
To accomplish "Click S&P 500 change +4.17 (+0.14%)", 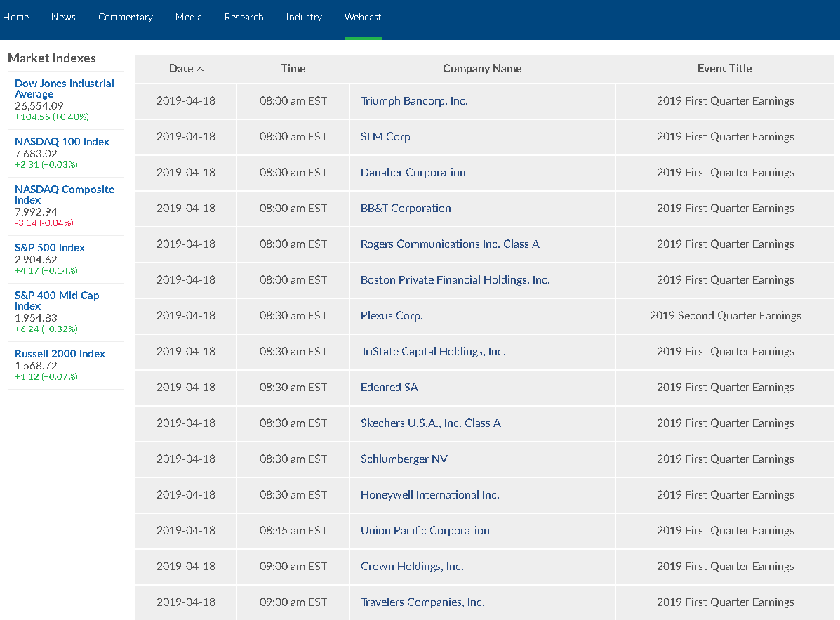I will coord(46,270).
